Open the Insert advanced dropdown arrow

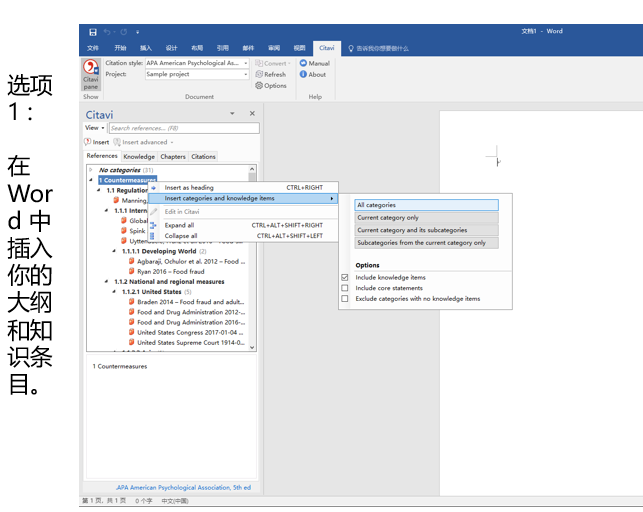[x=172, y=143]
